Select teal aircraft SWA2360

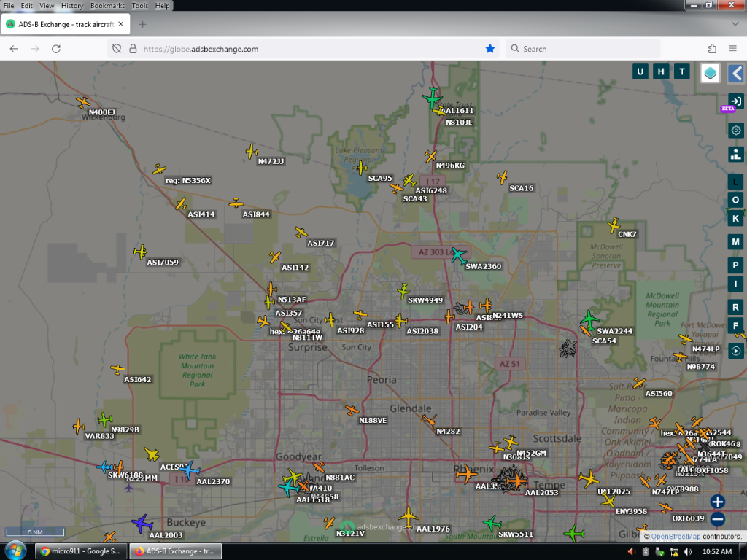(x=459, y=256)
